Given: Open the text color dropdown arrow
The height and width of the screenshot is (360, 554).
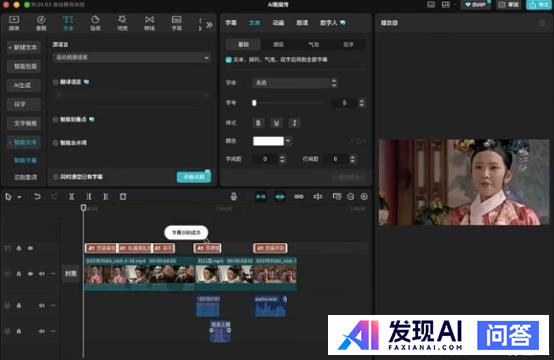Looking at the screenshot, I should pos(288,141).
